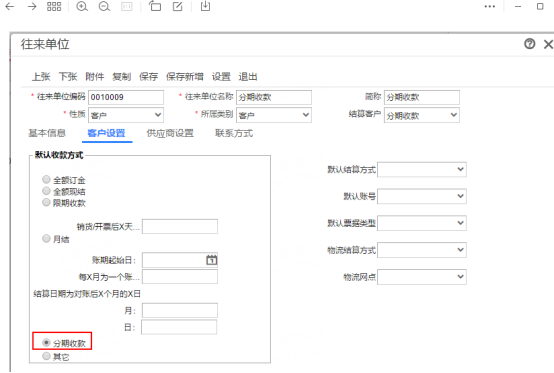This screenshot has height=373, width=554.
Task: Go back with the left arrow icon
Action: tap(10, 6)
